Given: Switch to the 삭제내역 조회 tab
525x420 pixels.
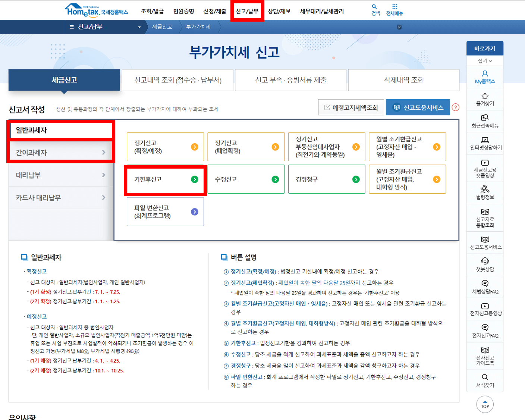Looking at the screenshot, I should click(x=403, y=80).
